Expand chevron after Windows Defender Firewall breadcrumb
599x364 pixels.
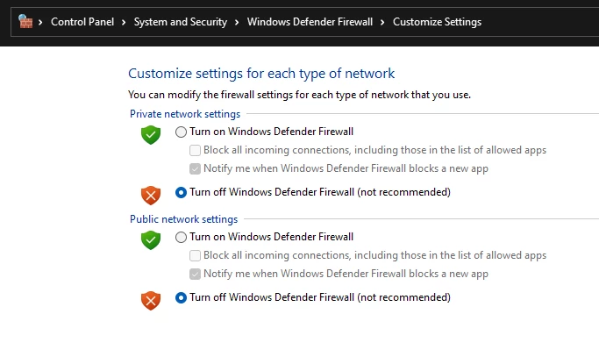click(383, 22)
